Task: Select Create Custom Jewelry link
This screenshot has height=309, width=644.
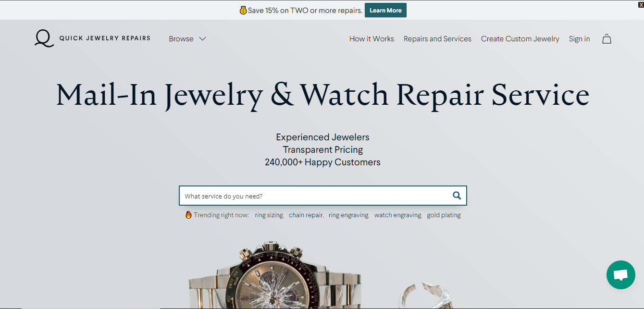Action: 520,39
